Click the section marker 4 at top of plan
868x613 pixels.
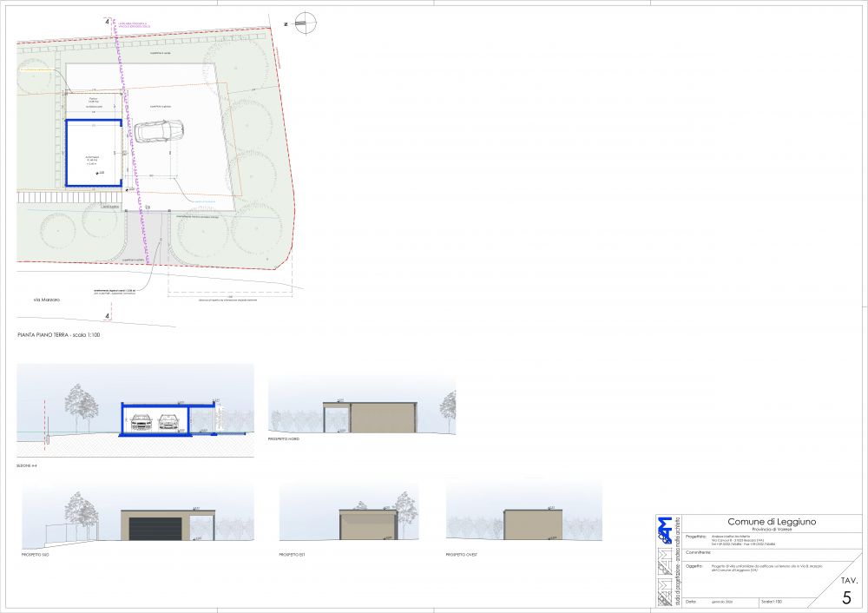[x=107, y=20]
